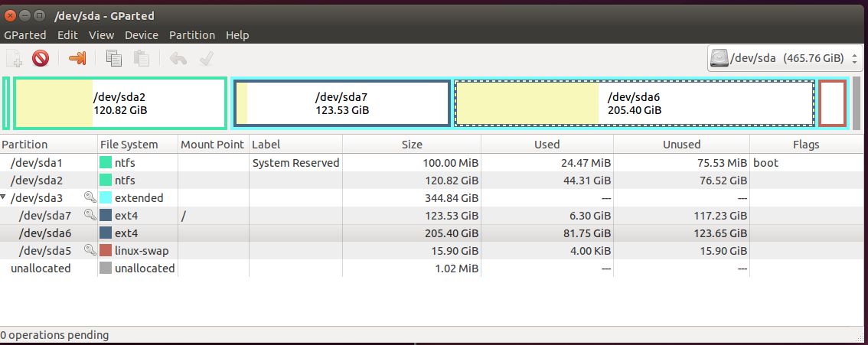Select the unallocated row in partition list
The height and width of the screenshot is (345, 868).
tap(41, 269)
